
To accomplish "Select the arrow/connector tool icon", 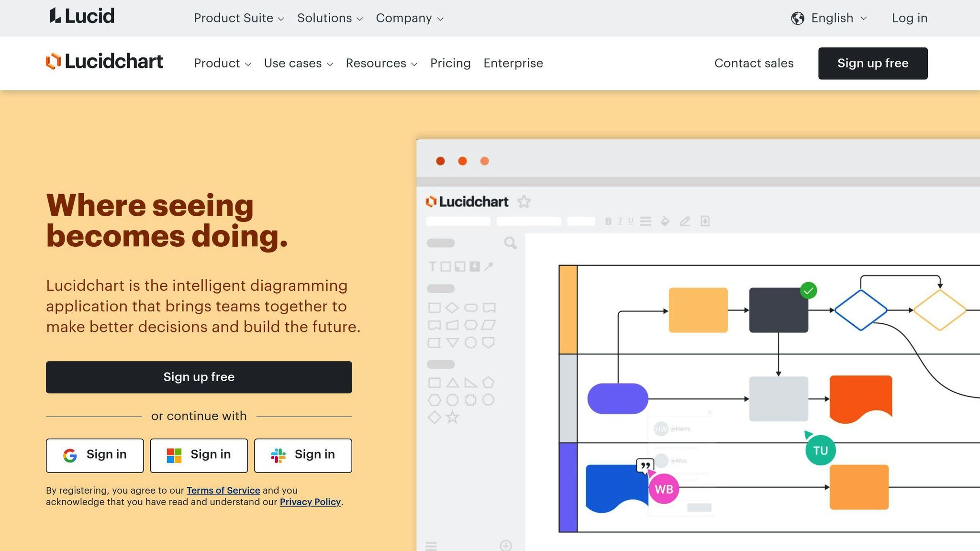I will pos(490,266).
